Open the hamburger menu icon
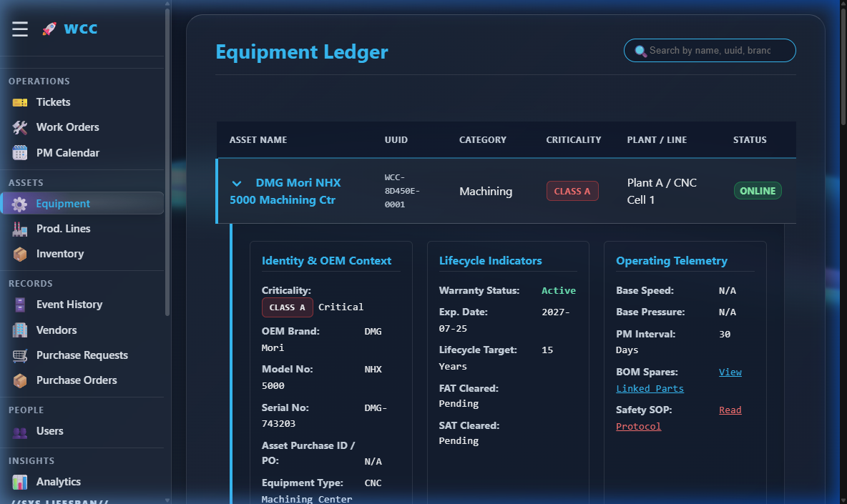This screenshot has width=847, height=504. click(20, 29)
